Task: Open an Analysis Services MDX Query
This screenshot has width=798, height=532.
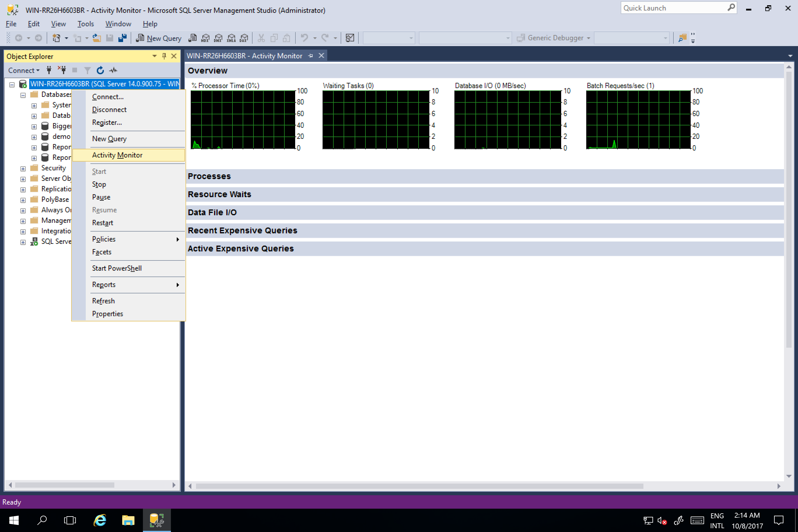Action: point(205,38)
